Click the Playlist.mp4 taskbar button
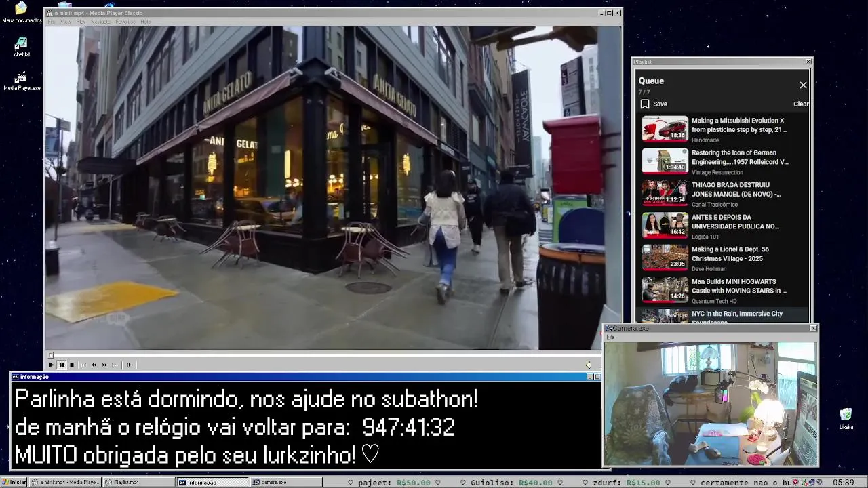Image resolution: width=868 pixels, height=488 pixels. tap(139, 482)
